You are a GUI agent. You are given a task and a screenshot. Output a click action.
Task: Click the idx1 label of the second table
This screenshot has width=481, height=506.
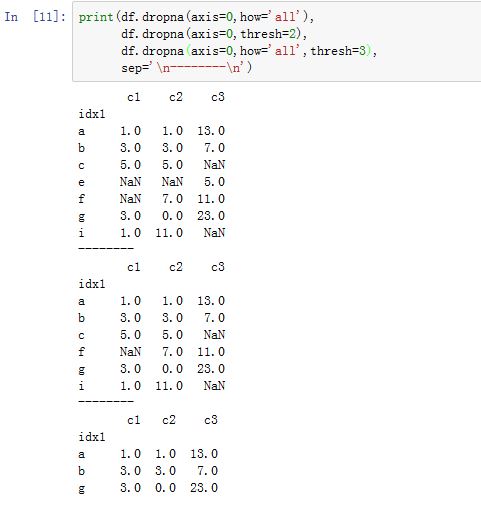click(92, 284)
